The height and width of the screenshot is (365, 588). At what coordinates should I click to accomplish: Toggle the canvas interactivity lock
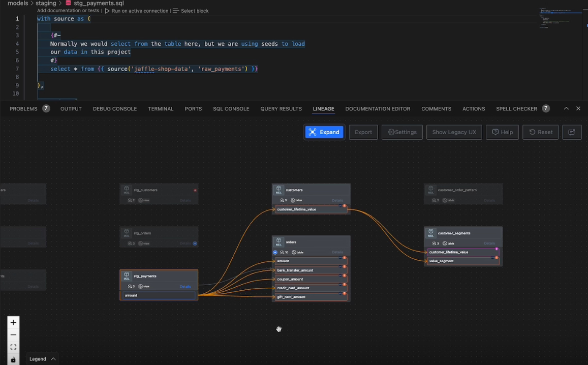click(x=13, y=359)
